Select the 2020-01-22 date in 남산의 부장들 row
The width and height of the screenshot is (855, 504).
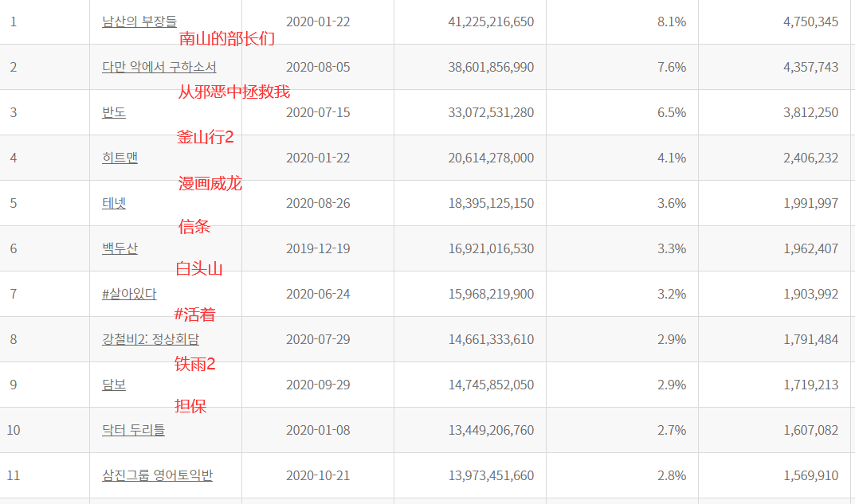[x=318, y=21]
